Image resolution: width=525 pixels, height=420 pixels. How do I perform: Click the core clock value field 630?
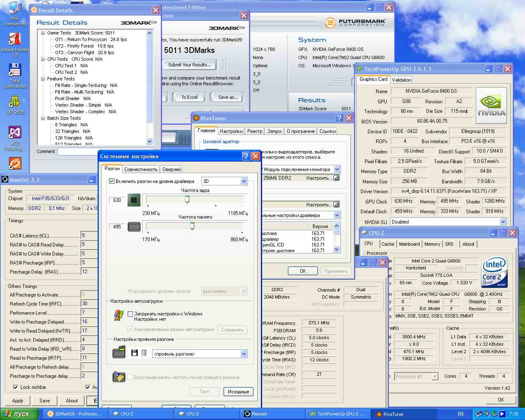pyautogui.click(x=117, y=200)
